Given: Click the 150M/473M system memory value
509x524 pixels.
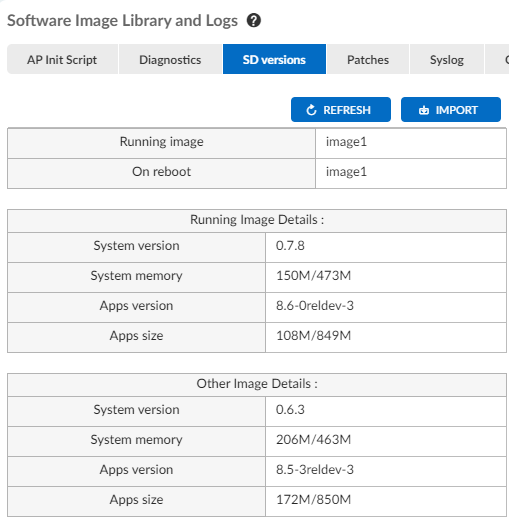Looking at the screenshot, I should point(313,276).
